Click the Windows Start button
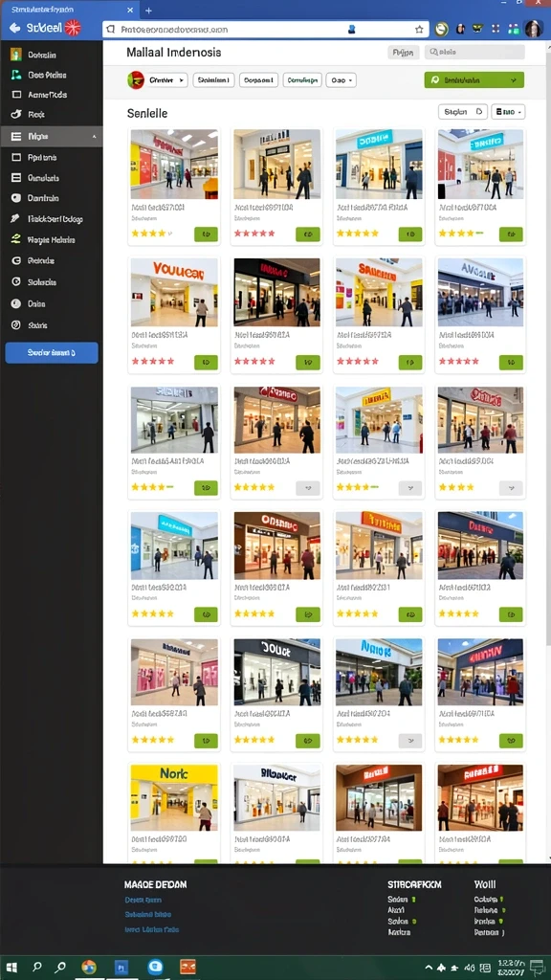Image resolution: width=551 pixels, height=980 pixels. point(11,967)
